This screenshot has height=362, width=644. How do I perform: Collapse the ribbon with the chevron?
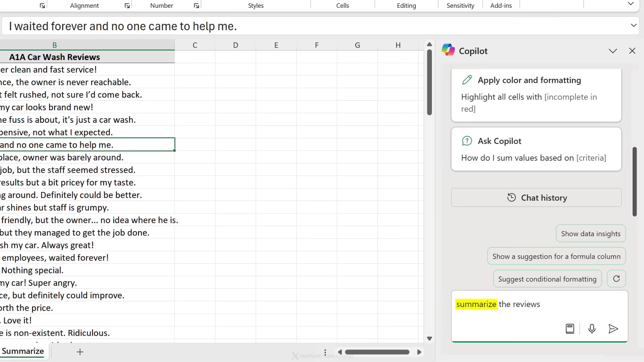[631, 4]
